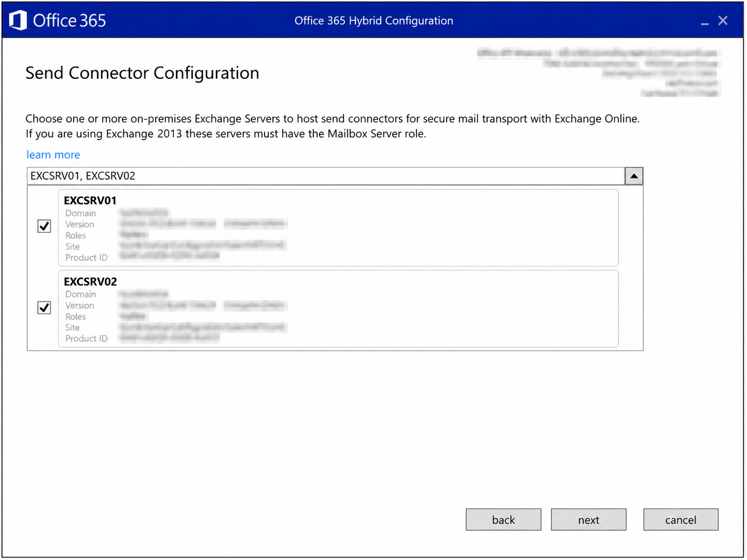This screenshot has height=560, width=747.
Task: Uncheck the EXCSRV01 server checkbox
Action: click(44, 226)
